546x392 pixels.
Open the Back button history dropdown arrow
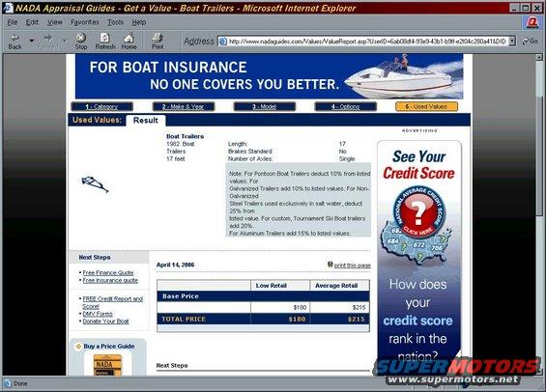[x=32, y=41]
